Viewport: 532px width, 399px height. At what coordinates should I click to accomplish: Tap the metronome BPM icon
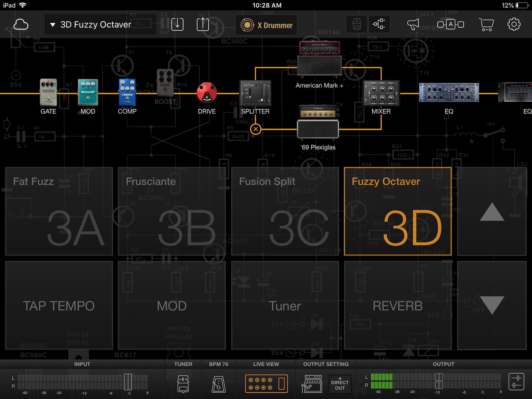[x=218, y=384]
